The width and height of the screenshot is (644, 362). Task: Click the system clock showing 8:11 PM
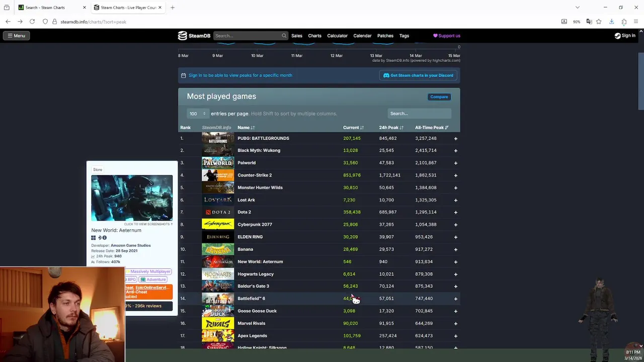(x=632, y=352)
